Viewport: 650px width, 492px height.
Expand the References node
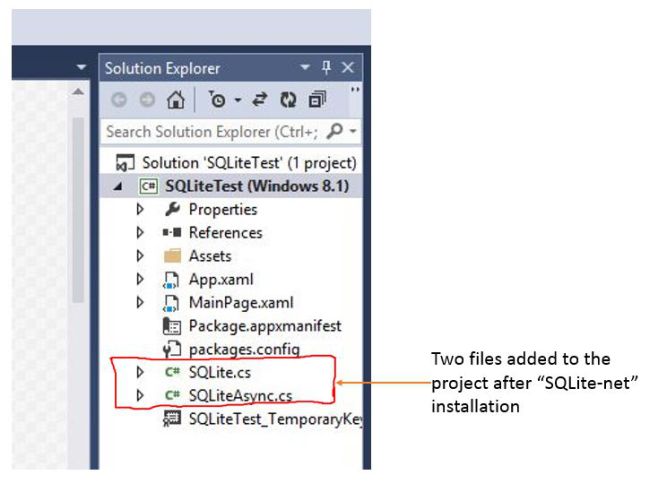[x=140, y=233]
